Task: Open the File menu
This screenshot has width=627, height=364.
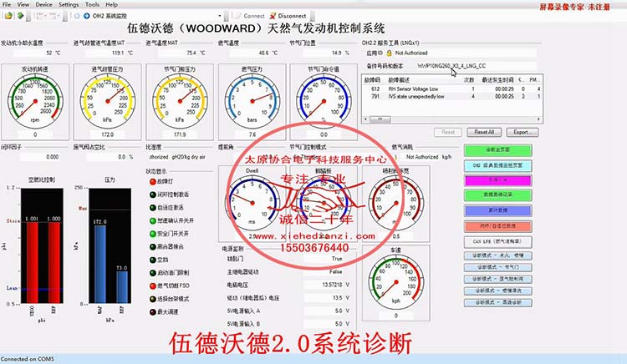Action: [x=7, y=4]
